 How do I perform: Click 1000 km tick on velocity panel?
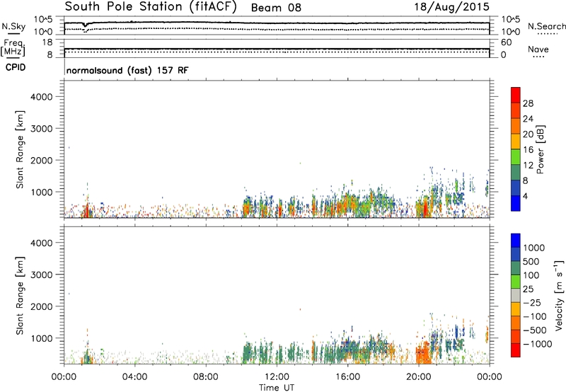tap(42, 338)
